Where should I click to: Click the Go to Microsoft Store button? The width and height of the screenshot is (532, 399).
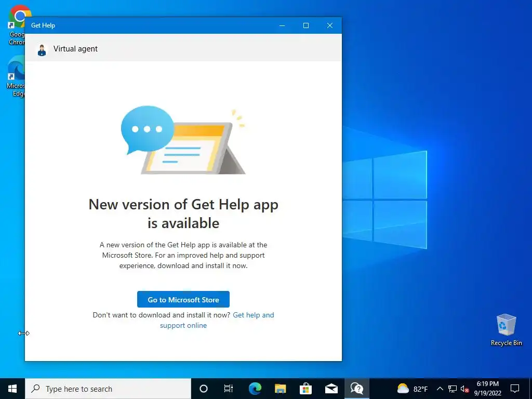point(183,299)
